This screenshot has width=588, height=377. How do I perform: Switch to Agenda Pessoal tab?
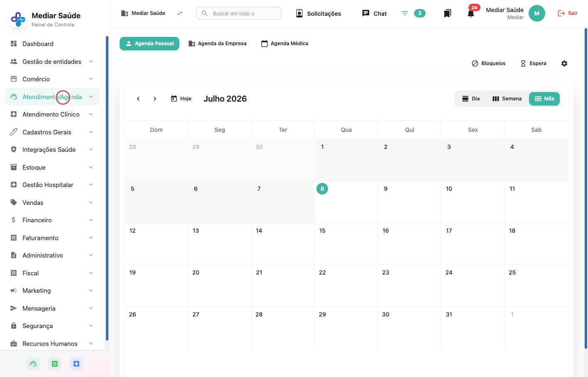click(x=149, y=44)
